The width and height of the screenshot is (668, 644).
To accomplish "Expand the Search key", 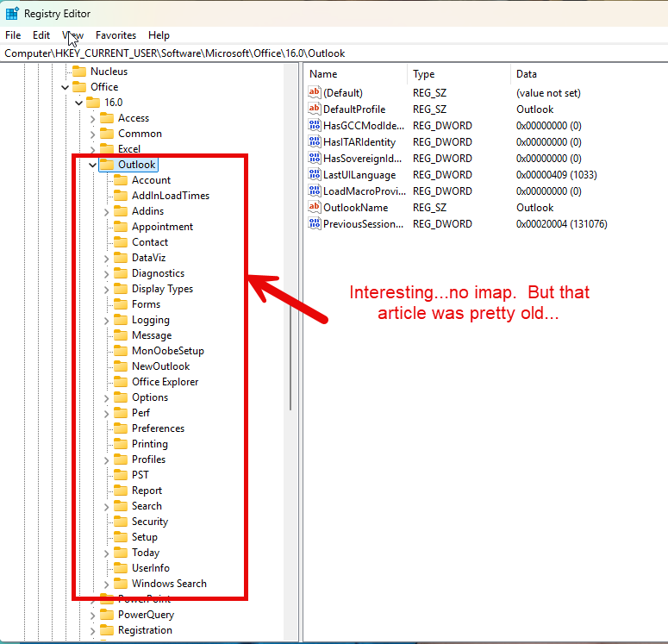I will point(107,507).
